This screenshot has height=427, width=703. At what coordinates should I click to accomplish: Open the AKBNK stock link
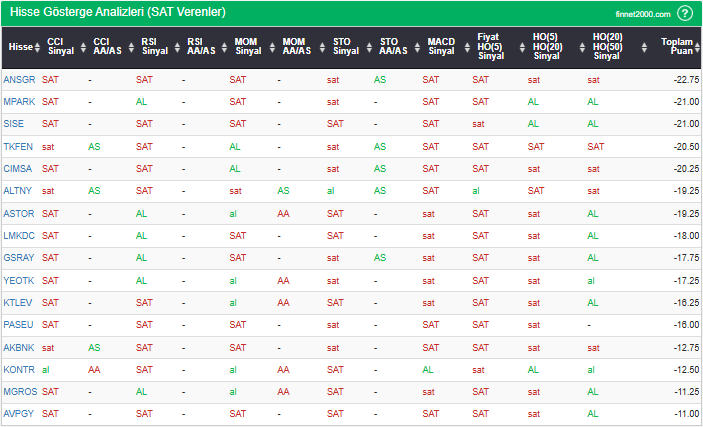pos(18,347)
